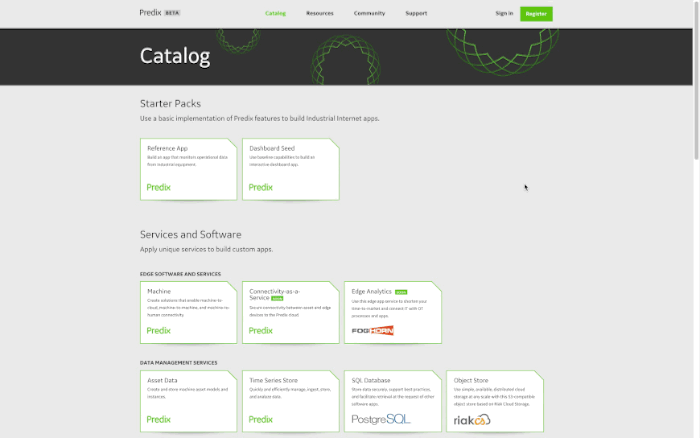The image size is (700, 438).
Task: Click the green badge on Edge Analytics
Action: tap(401, 292)
